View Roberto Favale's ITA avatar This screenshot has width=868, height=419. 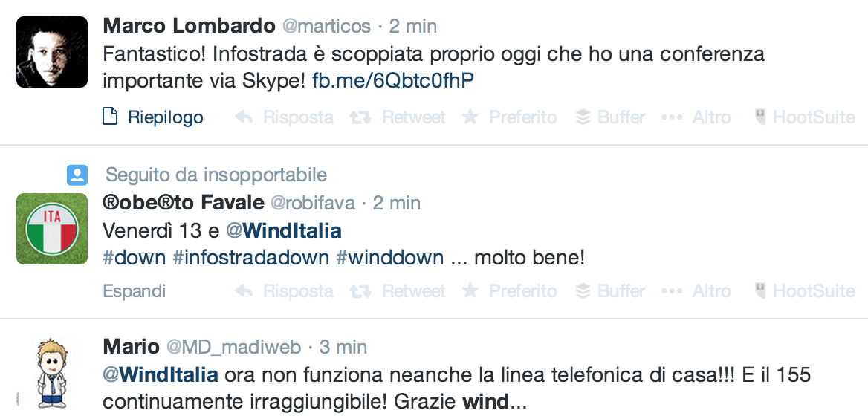[51, 228]
